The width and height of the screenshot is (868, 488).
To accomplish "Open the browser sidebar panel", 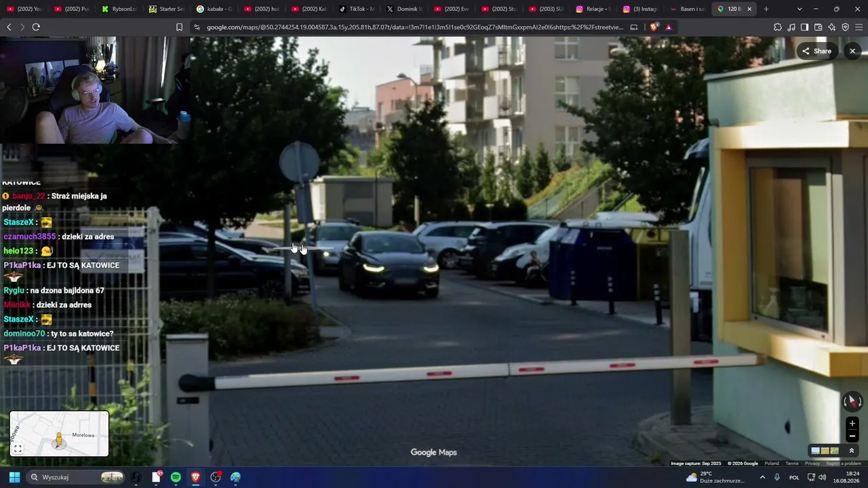I will click(x=804, y=27).
